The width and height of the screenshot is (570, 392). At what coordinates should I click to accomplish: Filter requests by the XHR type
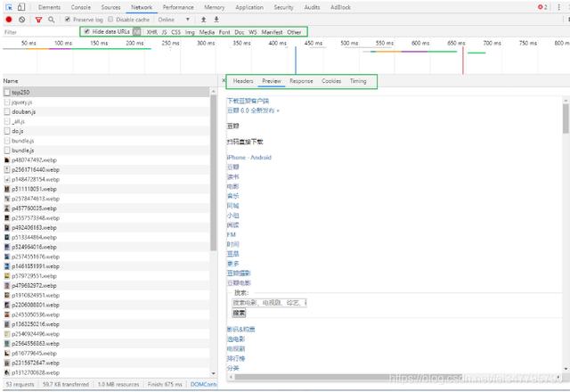tap(152, 31)
